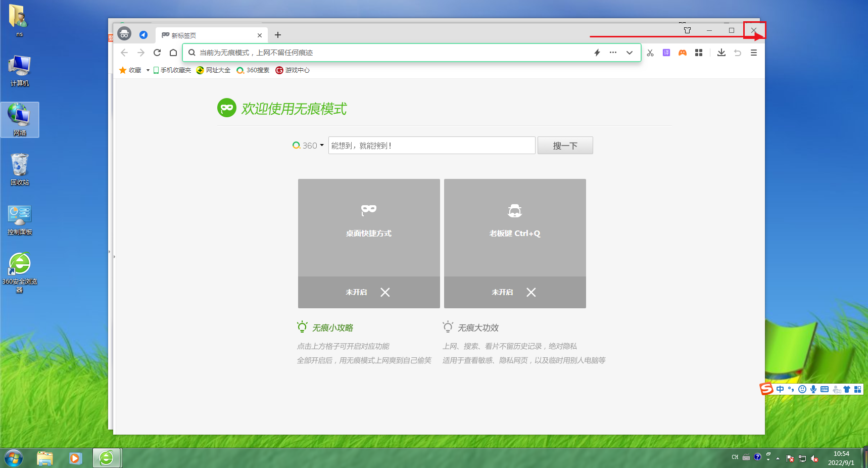The image size is (868, 468).
Task: Select the 网络 desktop icon
Action: click(x=20, y=120)
